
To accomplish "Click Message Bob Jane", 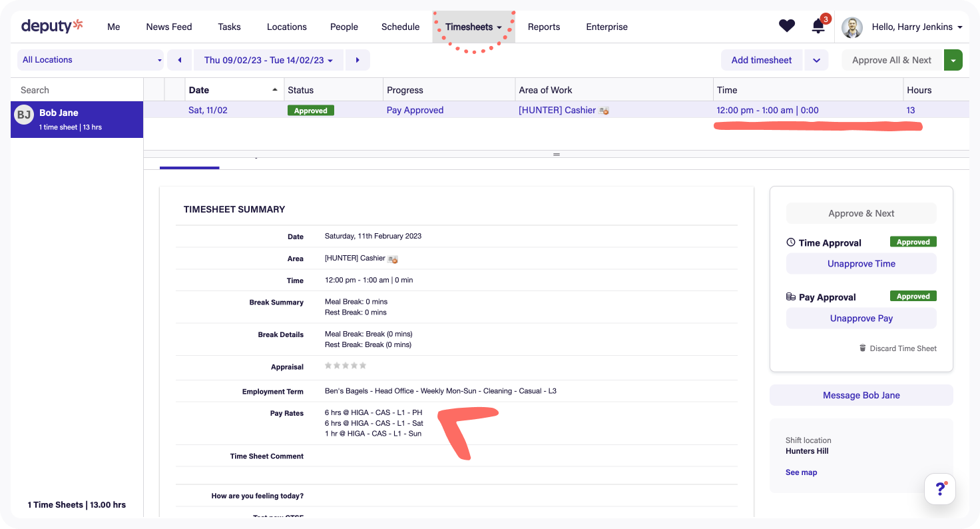I will pyautogui.click(x=861, y=395).
